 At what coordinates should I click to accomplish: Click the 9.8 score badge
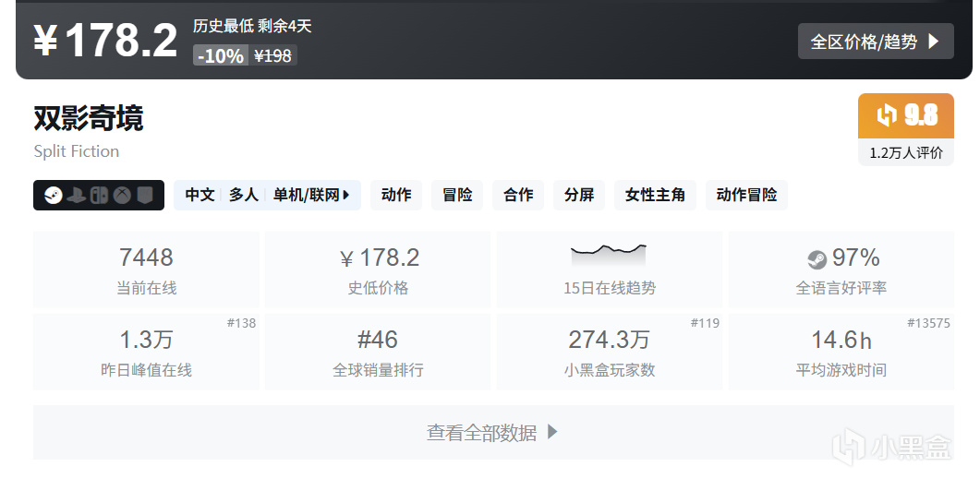(x=906, y=115)
